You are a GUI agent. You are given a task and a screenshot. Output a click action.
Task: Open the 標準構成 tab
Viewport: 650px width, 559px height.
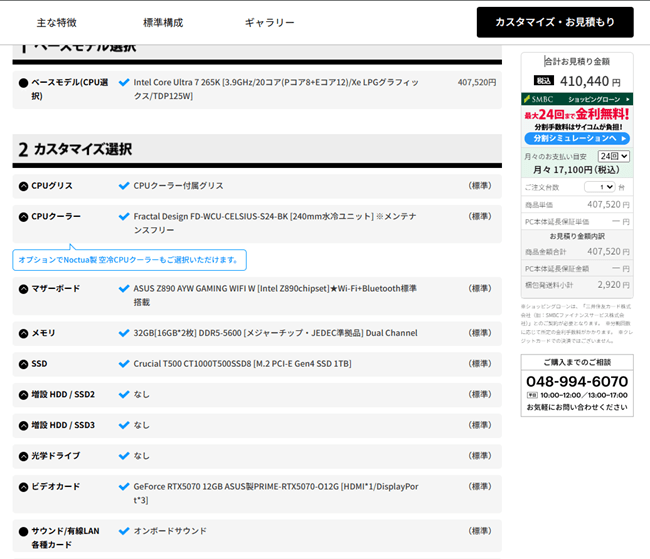tap(163, 22)
